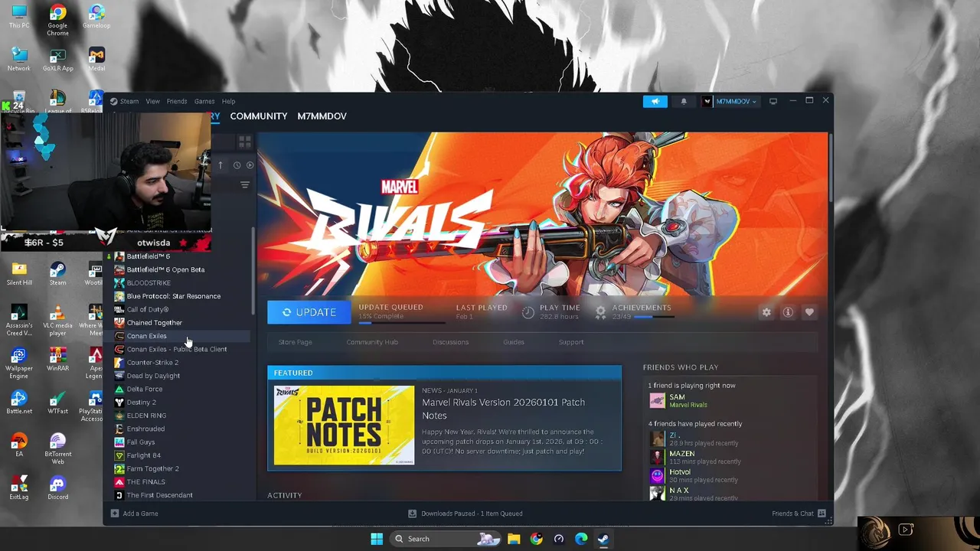The image size is (980, 551).
Task: Open the Discussions link
Action: (x=450, y=342)
